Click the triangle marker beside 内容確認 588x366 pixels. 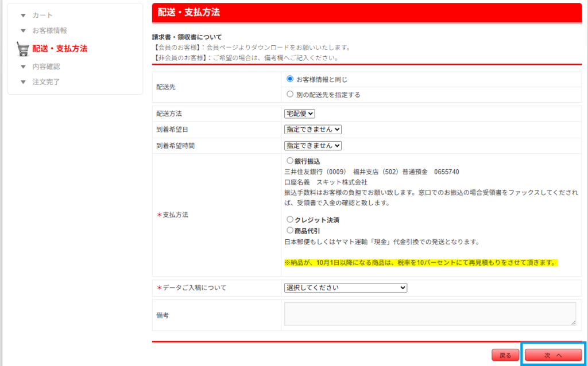pyautogui.click(x=23, y=67)
